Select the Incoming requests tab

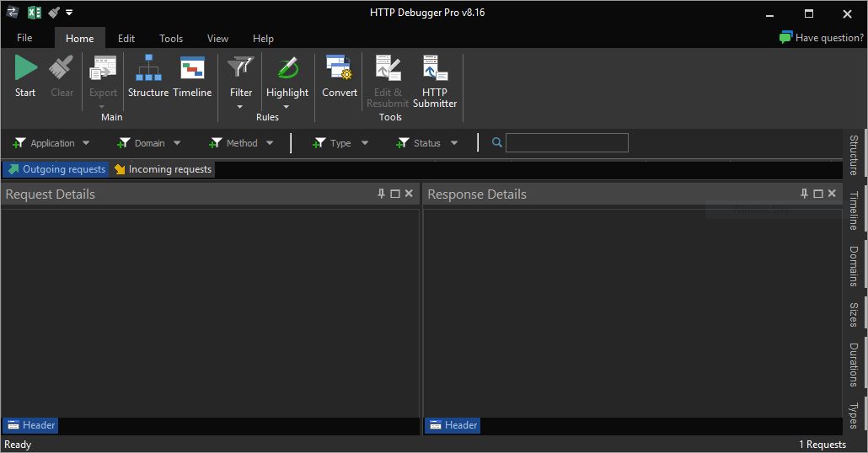[x=163, y=169]
